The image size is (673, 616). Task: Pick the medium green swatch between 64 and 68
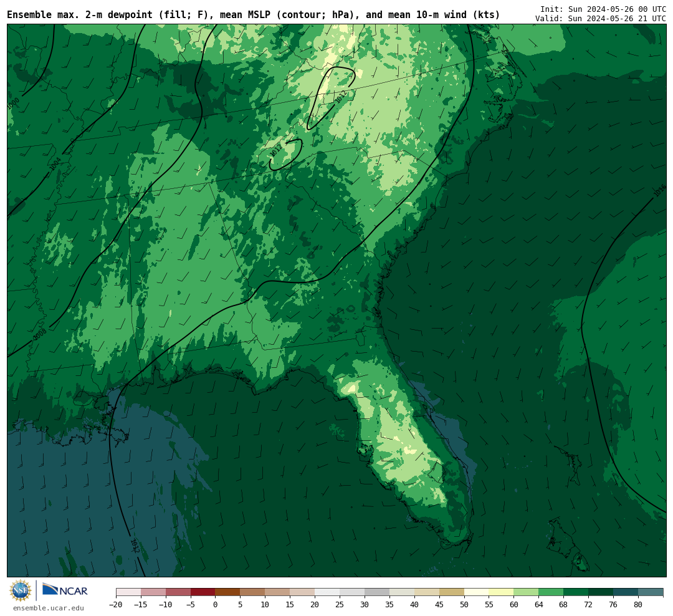point(551,592)
